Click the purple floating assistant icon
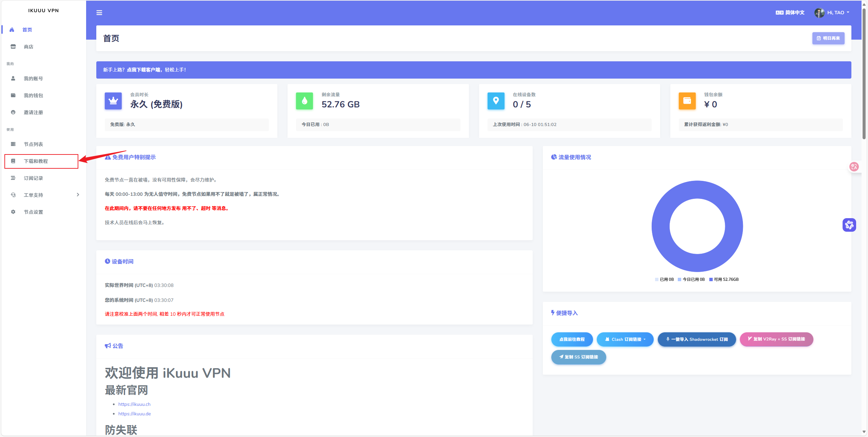This screenshot has height=437, width=868. pyautogui.click(x=849, y=225)
